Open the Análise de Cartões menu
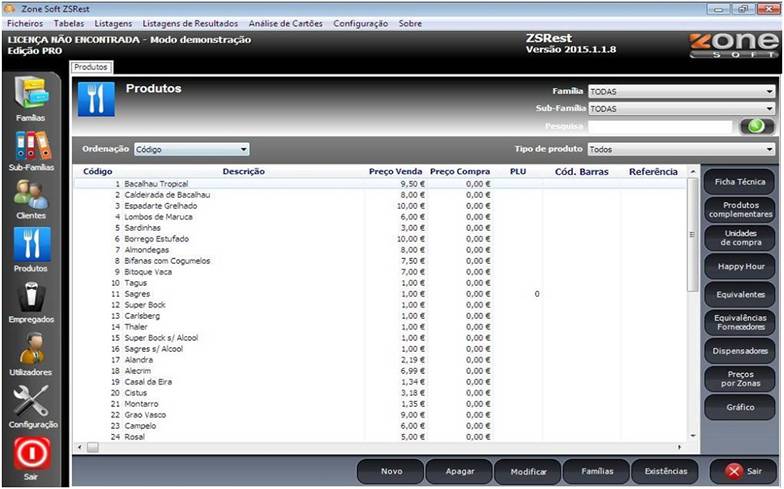The width and height of the screenshot is (784, 489). (285, 22)
